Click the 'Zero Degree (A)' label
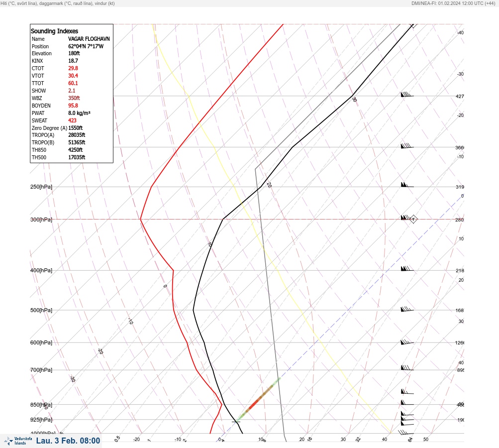The width and height of the screenshot is (499, 448). click(x=49, y=128)
